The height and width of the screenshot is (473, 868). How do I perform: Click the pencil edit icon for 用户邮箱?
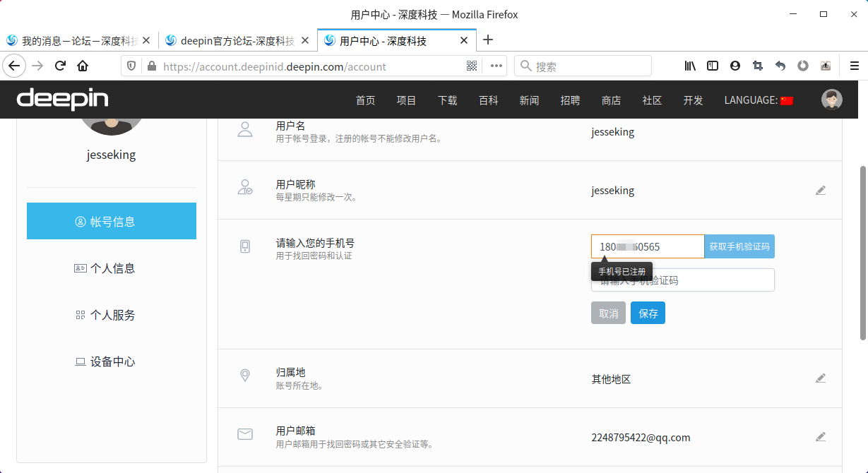tap(820, 437)
